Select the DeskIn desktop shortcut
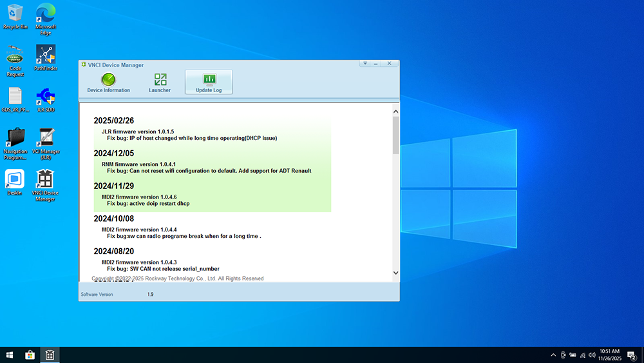 (x=15, y=182)
